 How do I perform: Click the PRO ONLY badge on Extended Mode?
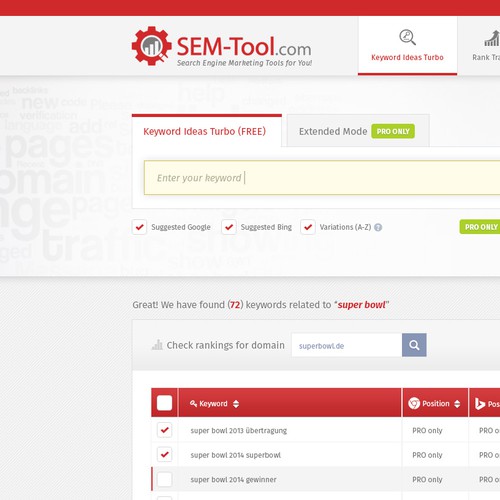[393, 131]
